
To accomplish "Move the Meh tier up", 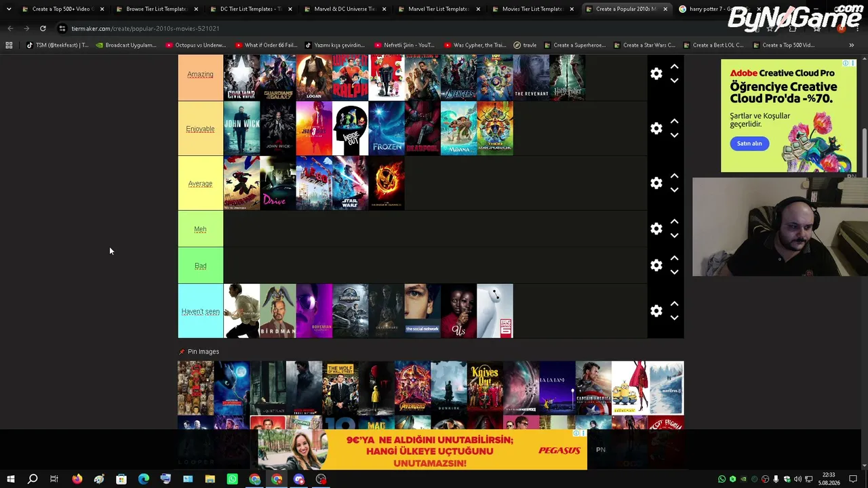I will pyautogui.click(x=674, y=222).
